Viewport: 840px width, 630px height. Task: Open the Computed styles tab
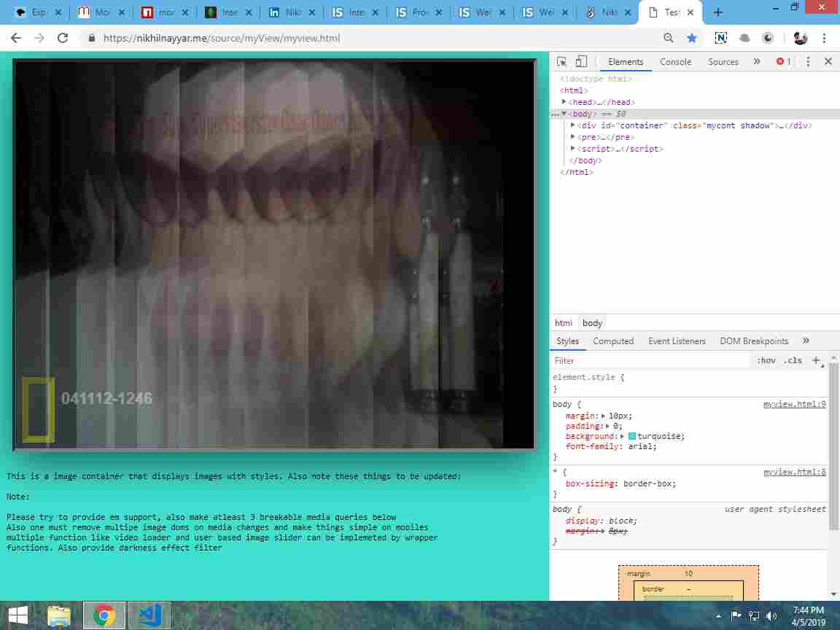click(x=612, y=341)
